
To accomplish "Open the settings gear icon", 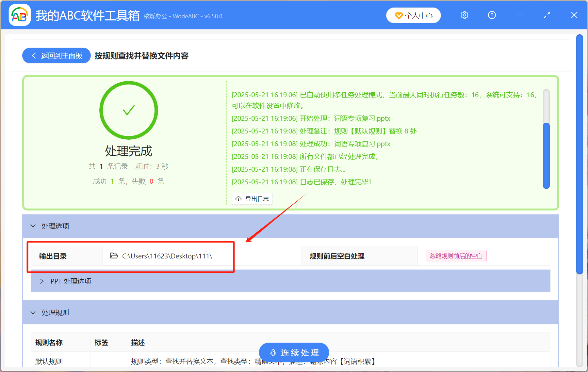I will (x=464, y=15).
